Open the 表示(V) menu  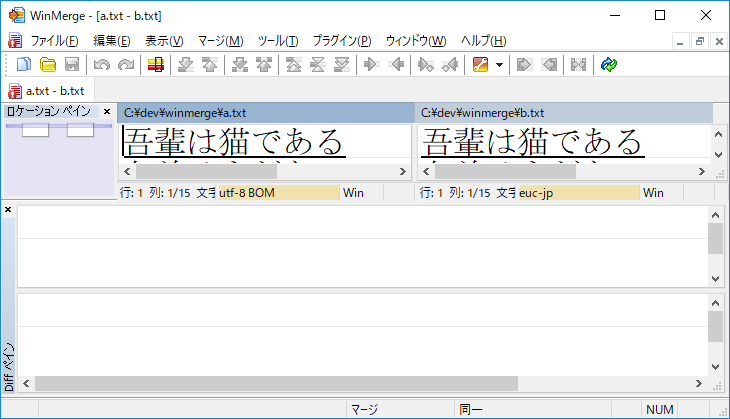click(164, 41)
